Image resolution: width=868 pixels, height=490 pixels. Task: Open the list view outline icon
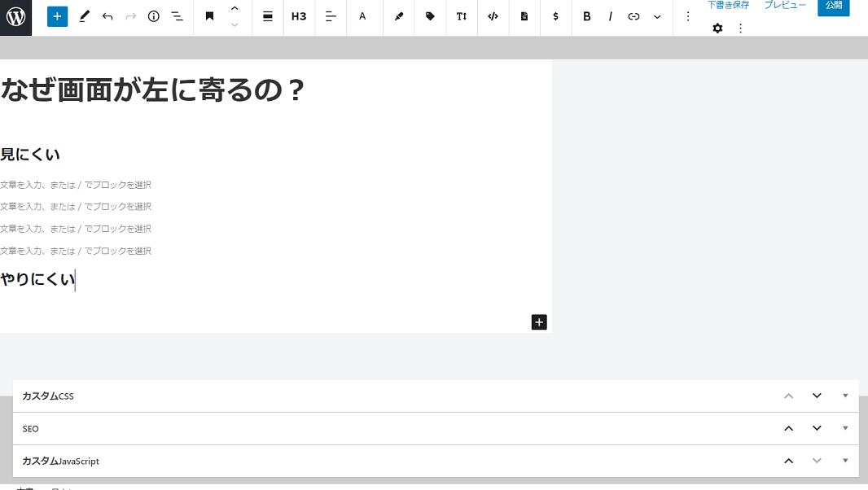177,16
